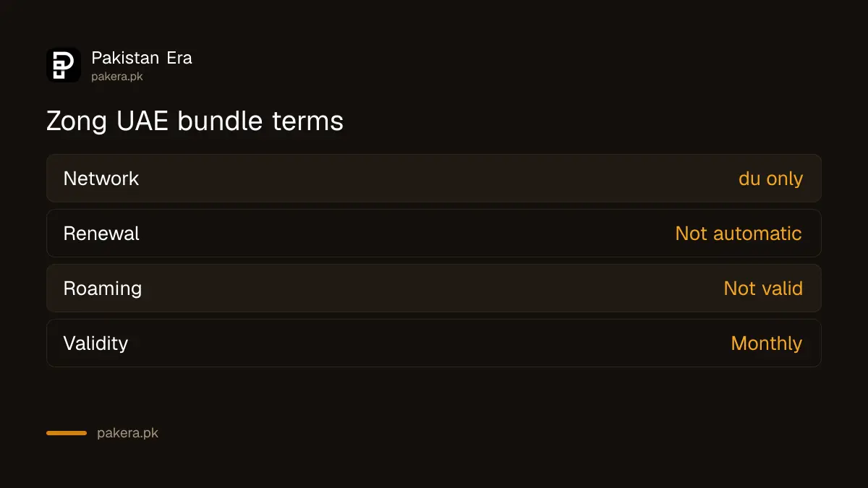
Task: Open the pakera.pk link under brand name
Action: [117, 76]
